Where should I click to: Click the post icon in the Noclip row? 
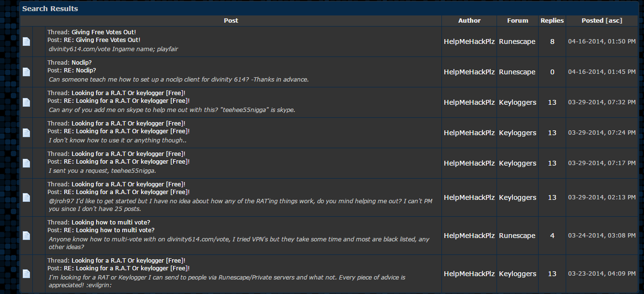coord(26,72)
